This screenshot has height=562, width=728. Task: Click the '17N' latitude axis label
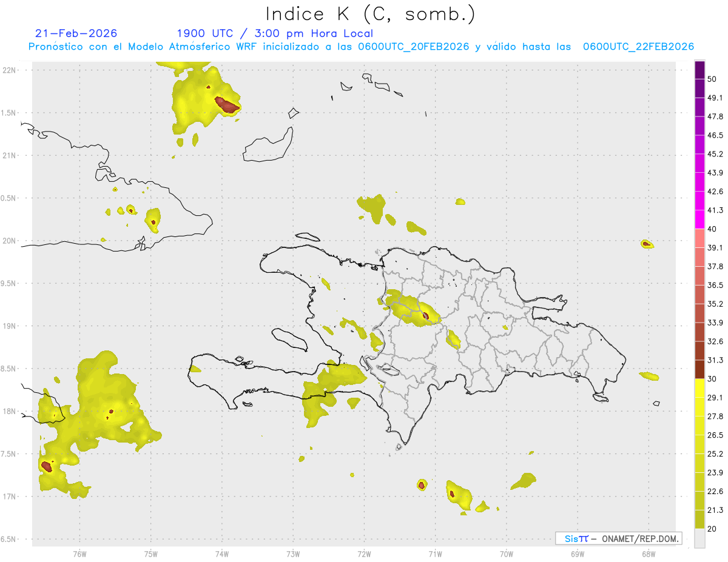coord(10,497)
